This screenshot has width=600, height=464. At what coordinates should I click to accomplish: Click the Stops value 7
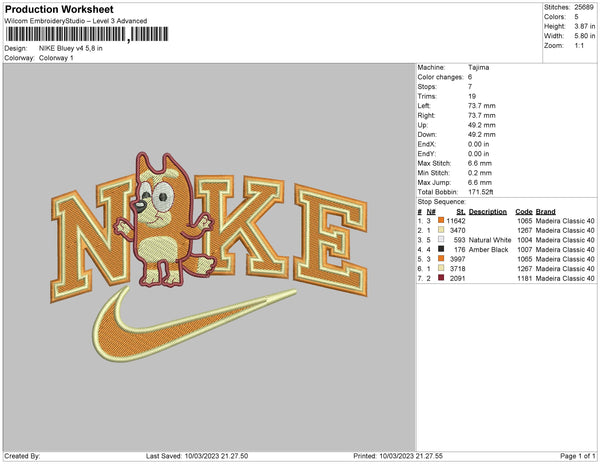click(x=470, y=86)
